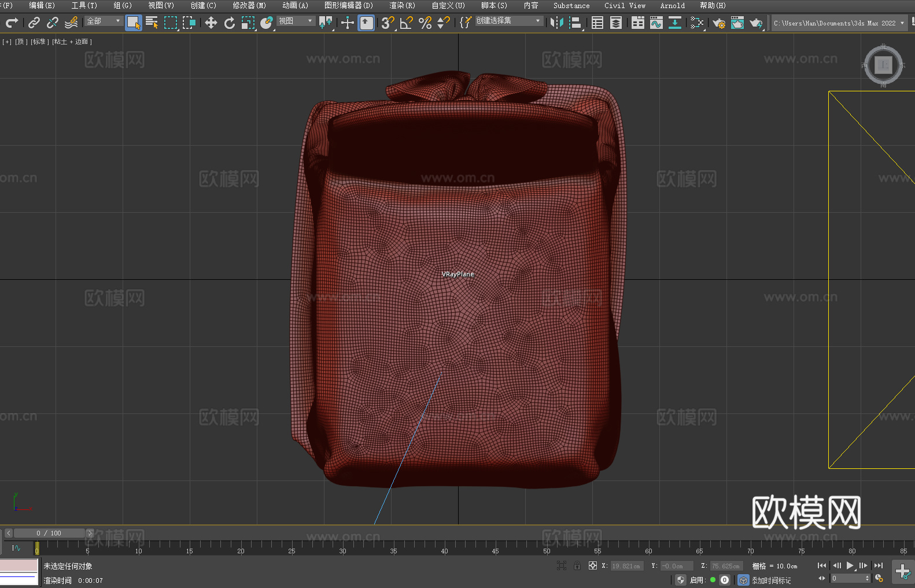Toggle the Scene Explorer
The image size is (915, 588).
click(x=597, y=23)
